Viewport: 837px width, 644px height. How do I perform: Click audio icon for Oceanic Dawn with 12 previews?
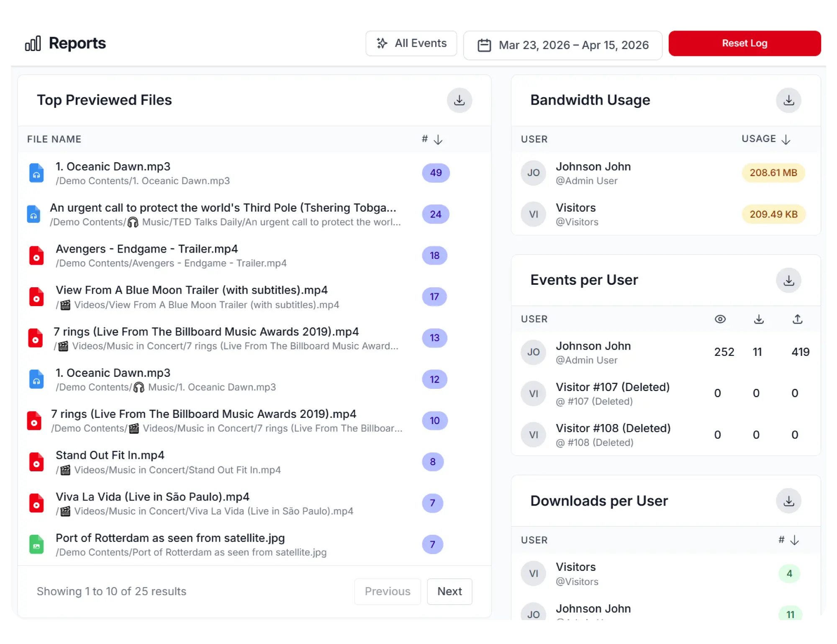coord(36,379)
